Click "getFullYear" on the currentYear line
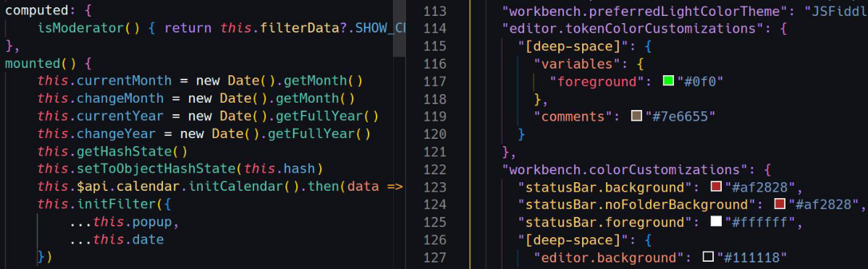Image resolution: width=868 pixels, height=269 pixels. tap(320, 116)
